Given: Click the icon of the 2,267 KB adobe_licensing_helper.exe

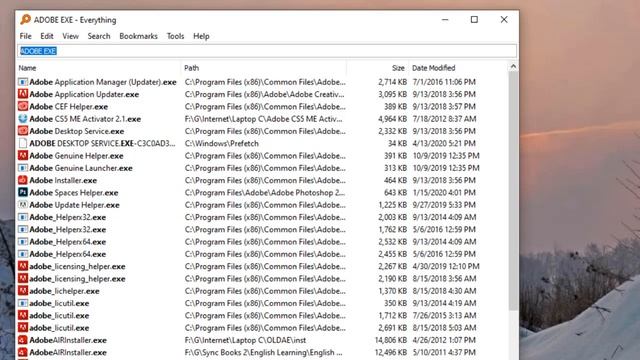Looking at the screenshot, I should click(23, 266).
